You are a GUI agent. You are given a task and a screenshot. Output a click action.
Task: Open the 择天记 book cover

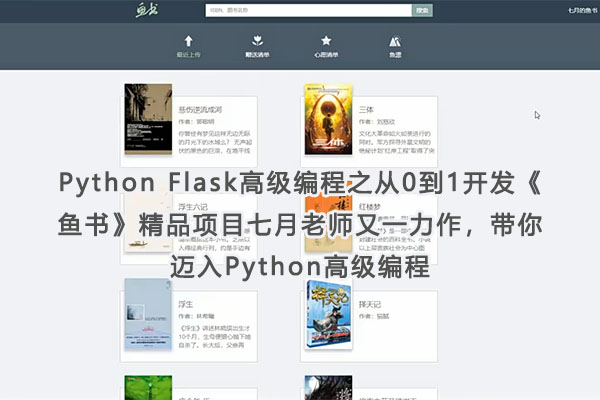point(328,314)
